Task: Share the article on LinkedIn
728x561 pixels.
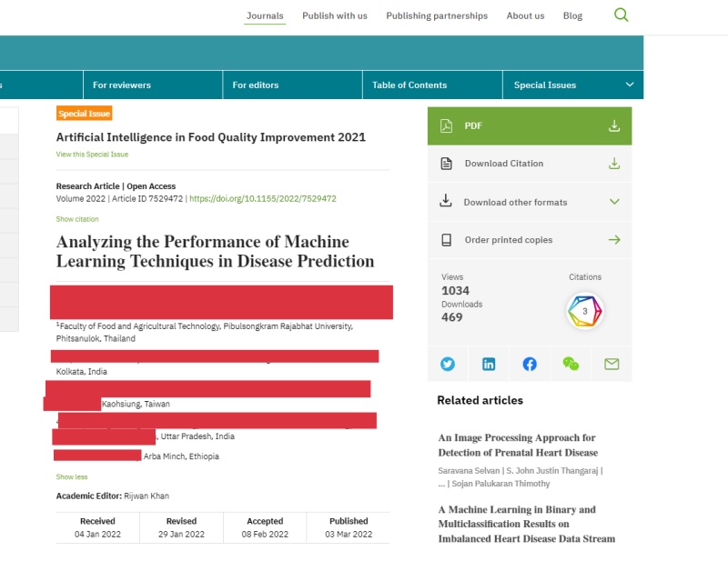Action: click(x=489, y=364)
